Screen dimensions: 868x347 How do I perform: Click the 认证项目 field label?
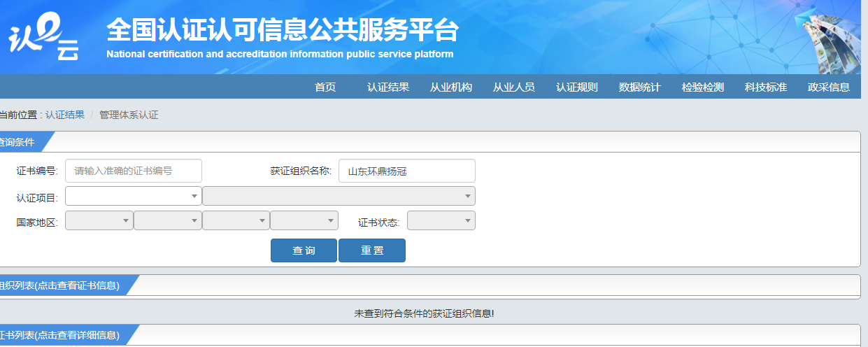[37, 198]
